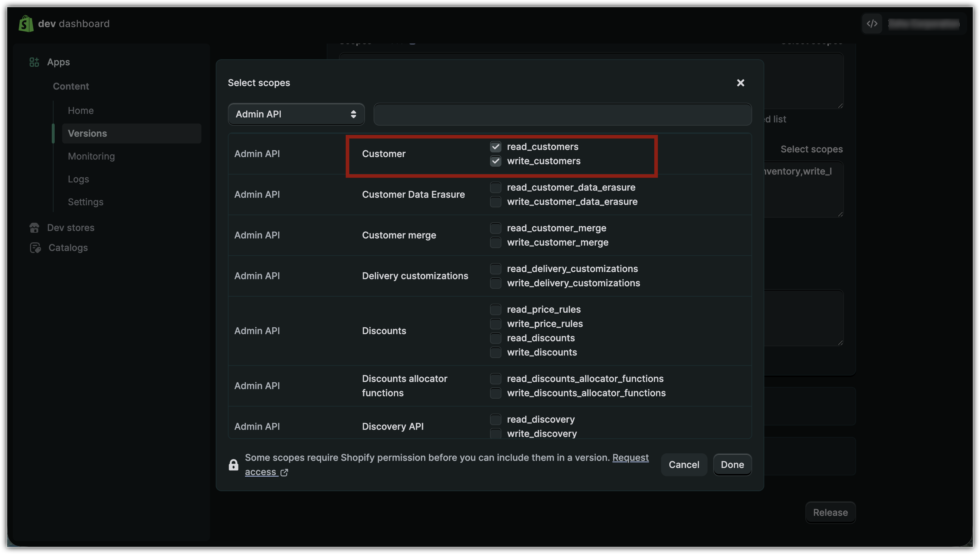The width and height of the screenshot is (980, 554).
Task: Open Settings in the Content menu
Action: (86, 202)
